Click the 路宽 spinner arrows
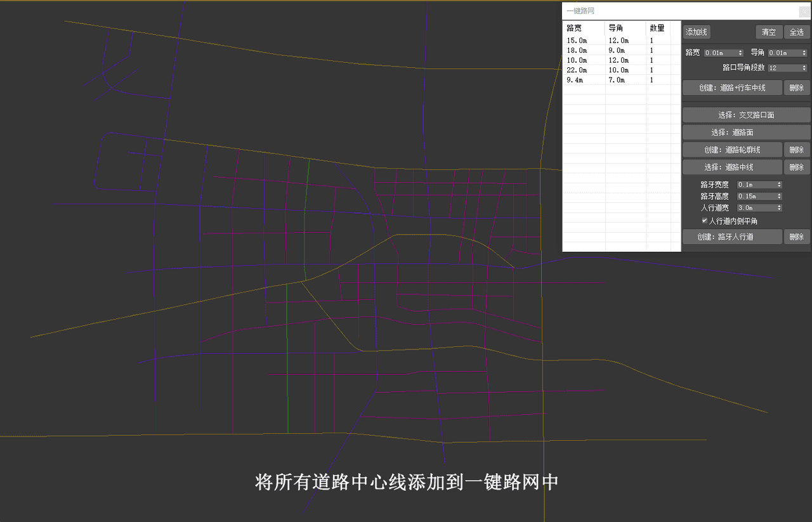This screenshot has height=522, width=812. (x=740, y=53)
